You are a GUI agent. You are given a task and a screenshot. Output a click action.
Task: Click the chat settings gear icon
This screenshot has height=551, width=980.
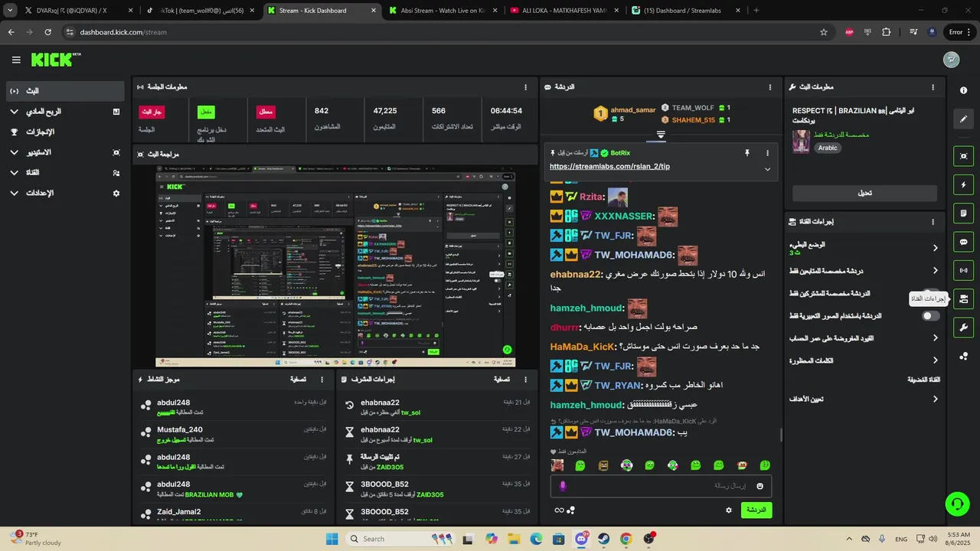tap(728, 510)
